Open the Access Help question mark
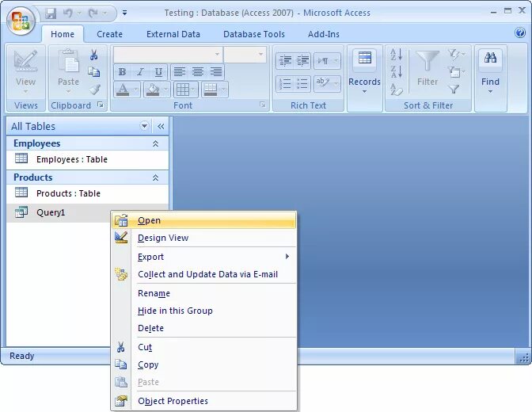 (520, 33)
